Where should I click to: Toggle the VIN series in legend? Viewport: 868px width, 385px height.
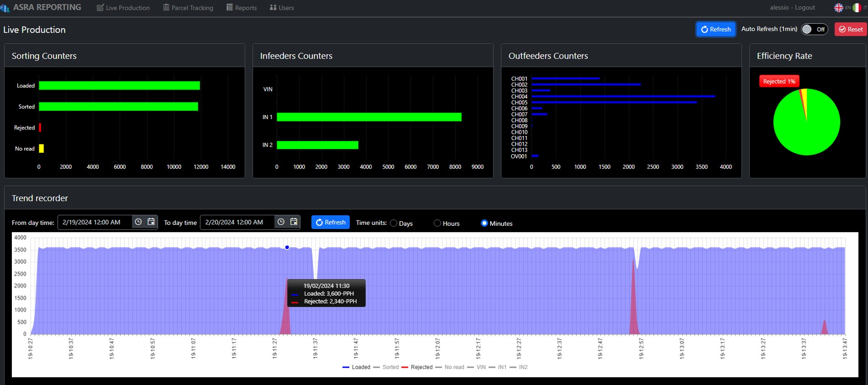pos(476,367)
